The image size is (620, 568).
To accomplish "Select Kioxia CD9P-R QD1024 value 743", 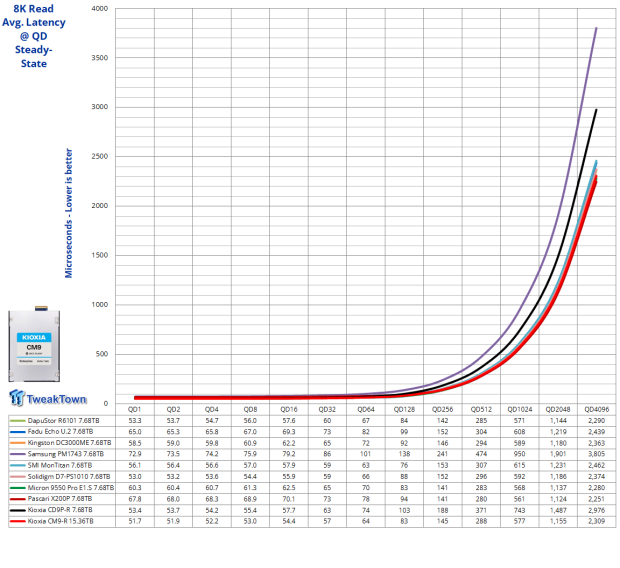I will 519,510.
